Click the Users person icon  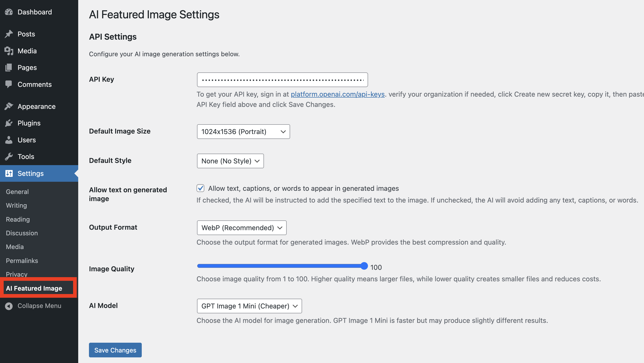coord(9,140)
